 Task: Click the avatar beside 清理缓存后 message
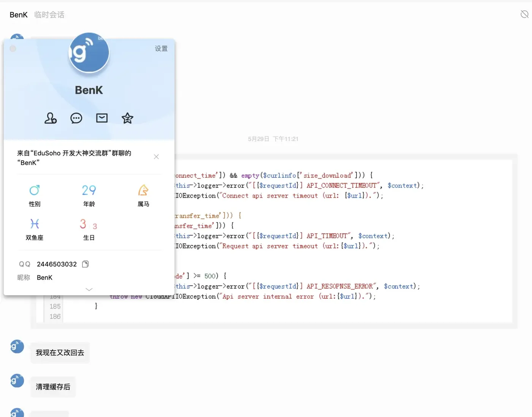click(x=17, y=381)
